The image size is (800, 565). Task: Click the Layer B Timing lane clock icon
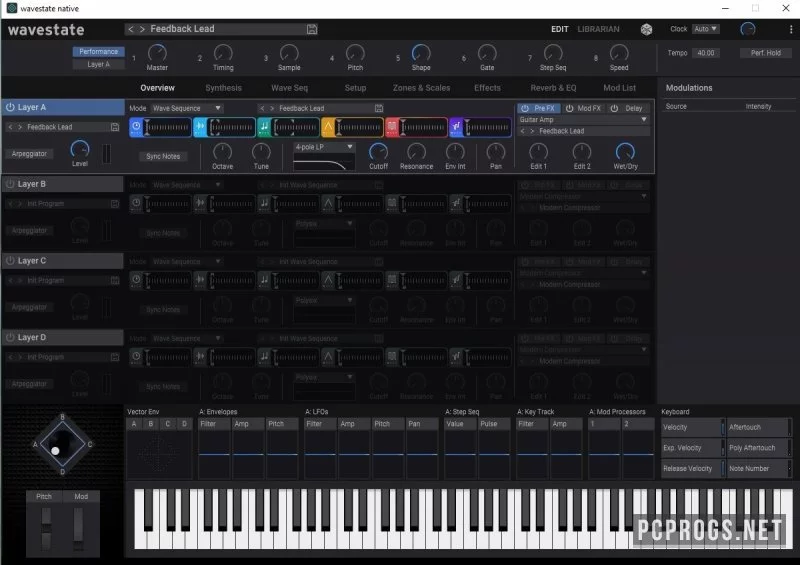click(x=136, y=203)
